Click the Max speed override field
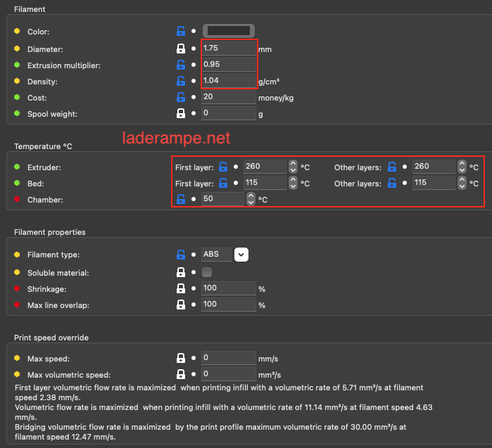The height and width of the screenshot is (448, 492). (229, 359)
